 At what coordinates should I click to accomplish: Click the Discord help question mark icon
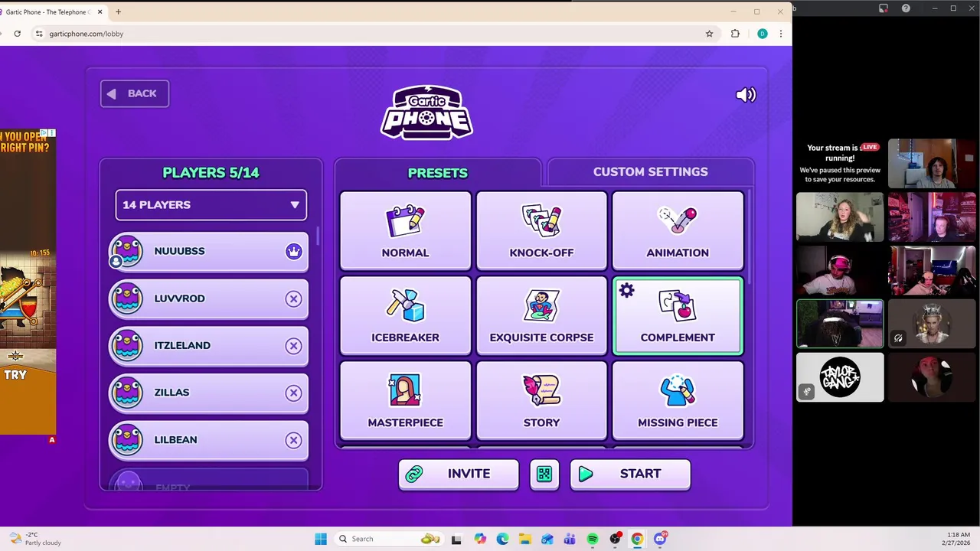pyautogui.click(x=906, y=8)
